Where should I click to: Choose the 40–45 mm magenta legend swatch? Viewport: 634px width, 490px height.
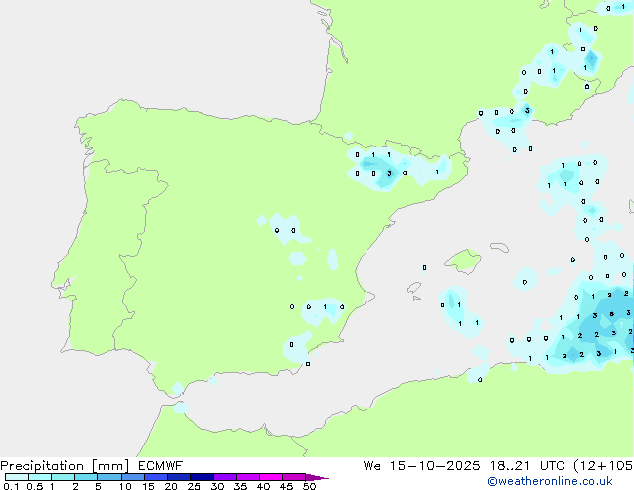click(272, 478)
